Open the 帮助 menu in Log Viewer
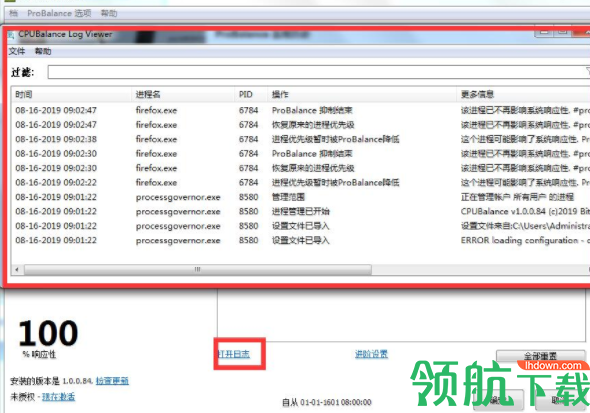 pos(43,51)
